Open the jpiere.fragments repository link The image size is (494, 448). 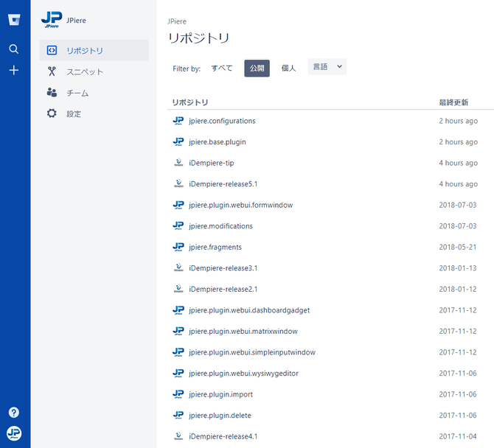pos(215,247)
